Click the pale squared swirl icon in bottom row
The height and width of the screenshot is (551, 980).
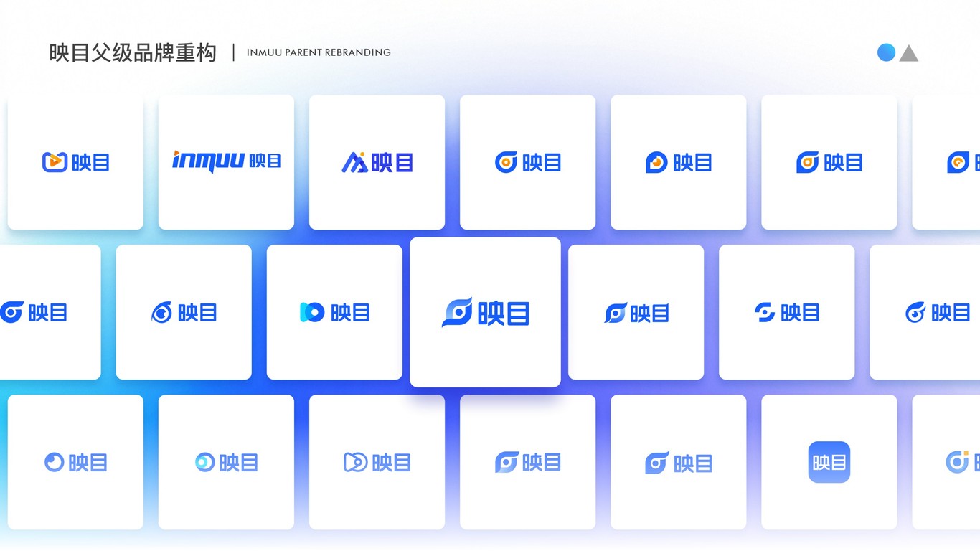click(x=507, y=462)
